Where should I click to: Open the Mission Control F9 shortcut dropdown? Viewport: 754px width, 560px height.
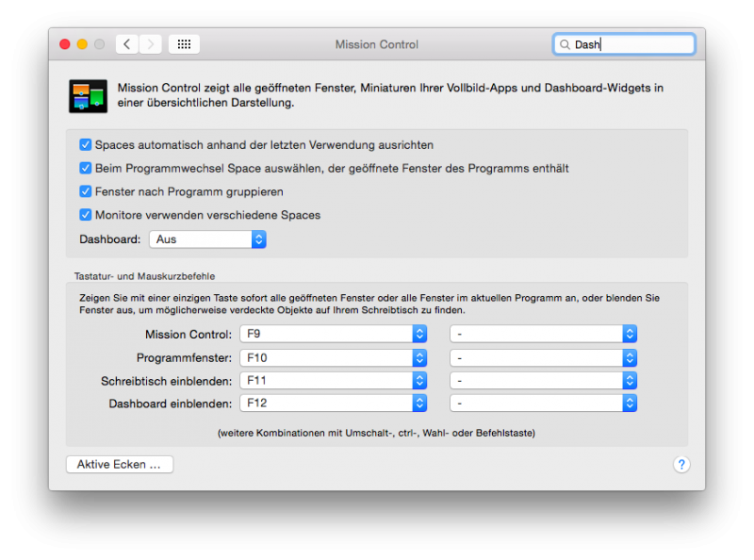pos(333,334)
